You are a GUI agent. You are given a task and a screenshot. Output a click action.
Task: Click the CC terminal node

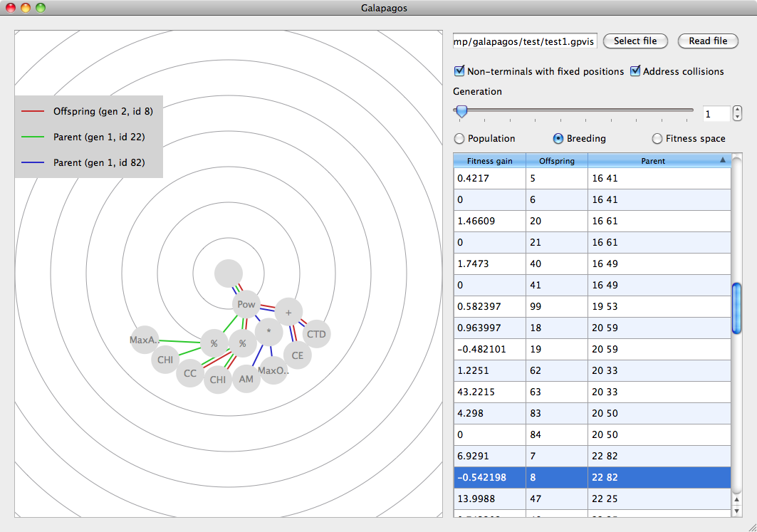tap(190, 373)
